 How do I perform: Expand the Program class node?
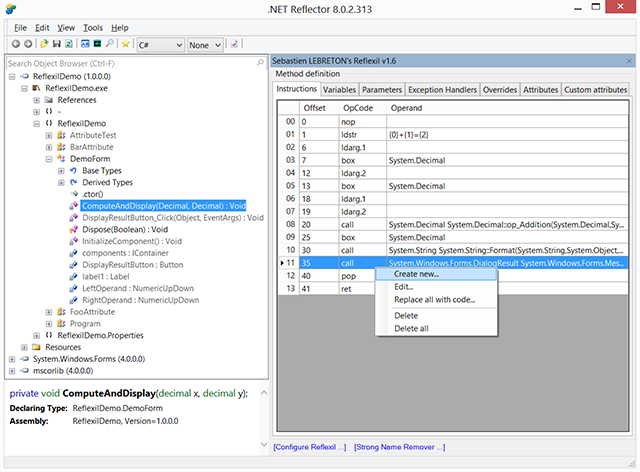pos(49,324)
